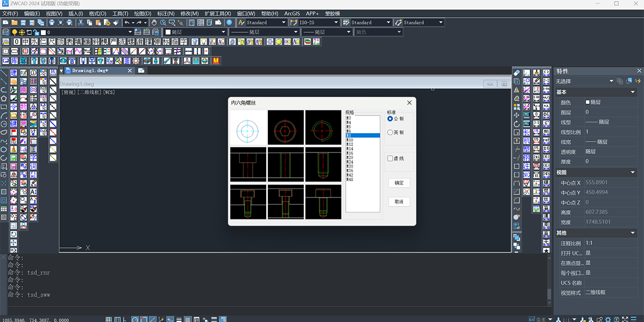
Task: Select the Pan hand tool icon
Action: [154, 23]
